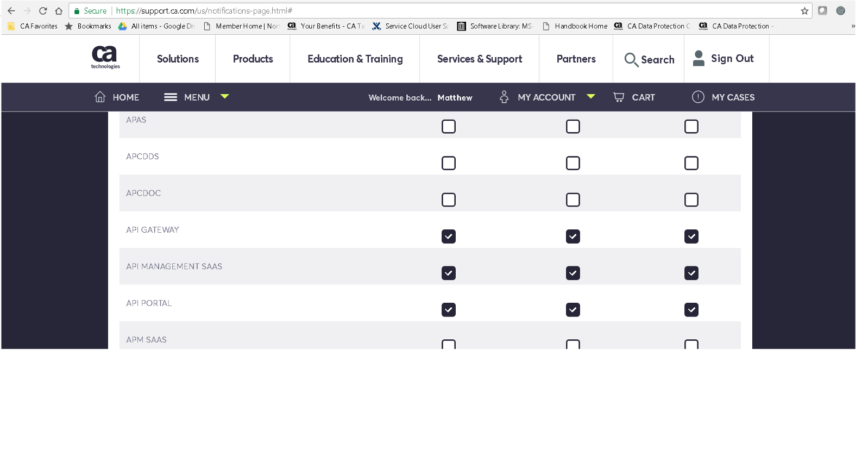This screenshot has height=467, width=868.
Task: Click the API GATEWAY product name
Action: [x=153, y=230]
